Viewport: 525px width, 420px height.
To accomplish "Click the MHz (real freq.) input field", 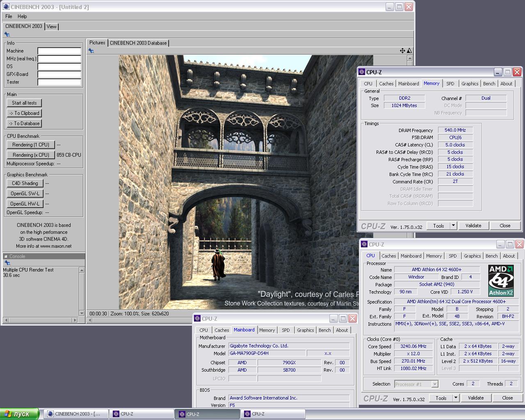I will 59,59.
